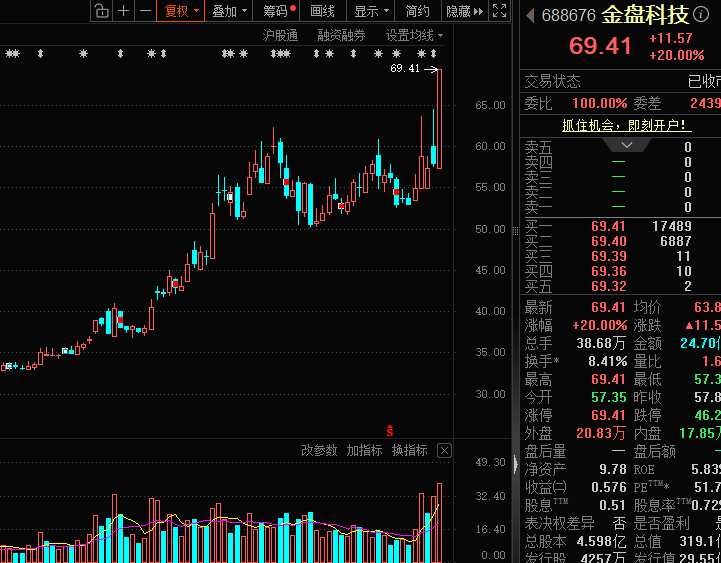
Task: Open the 复权 dropdown
Action: click(x=181, y=11)
